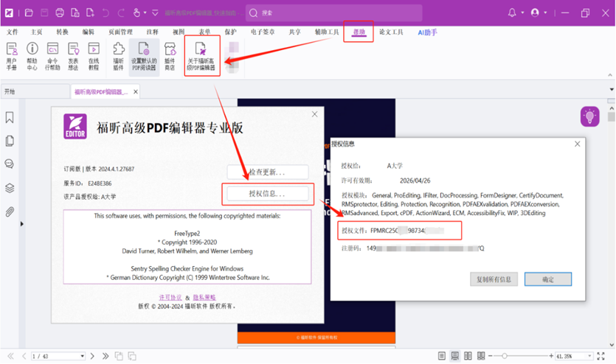Click Check for Updates (检查更新) button
The width and height of the screenshot is (616, 364).
point(268,172)
